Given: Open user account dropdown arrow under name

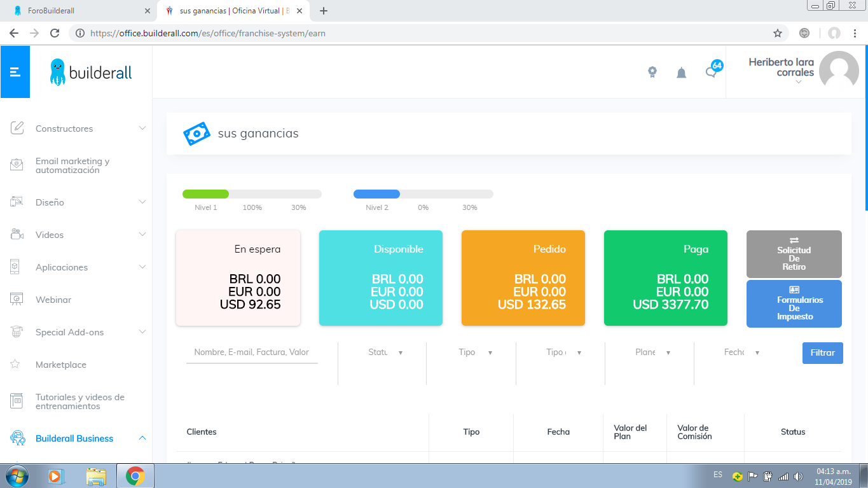Looking at the screenshot, I should click(x=799, y=82).
